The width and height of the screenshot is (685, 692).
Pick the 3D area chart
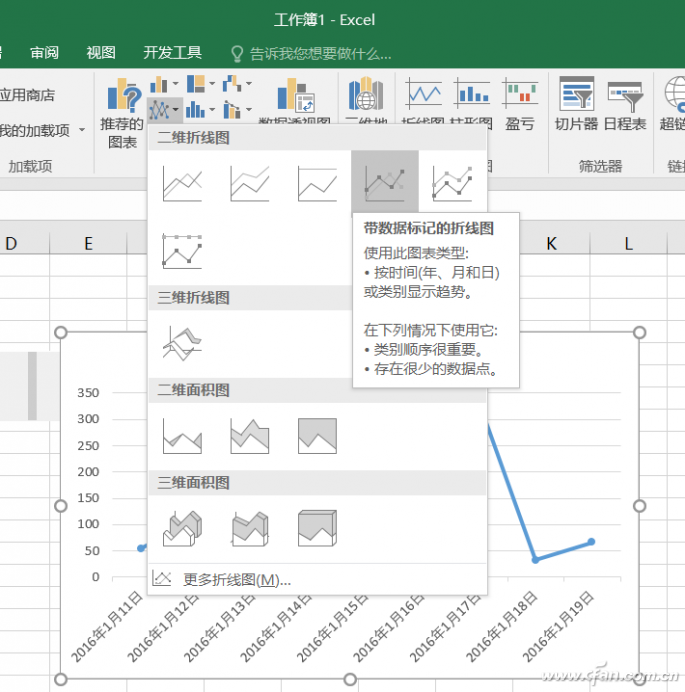click(182, 527)
